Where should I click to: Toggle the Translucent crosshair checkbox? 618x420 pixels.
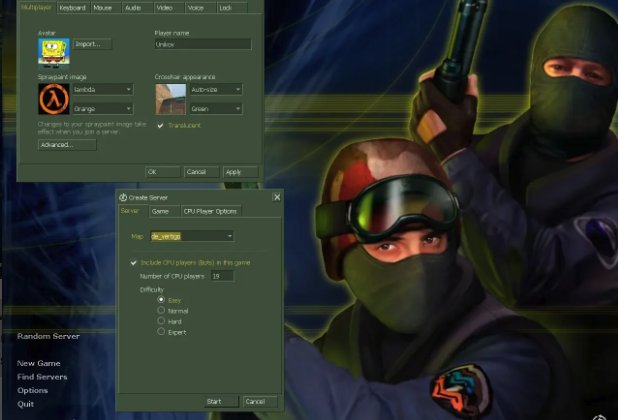pos(161,125)
